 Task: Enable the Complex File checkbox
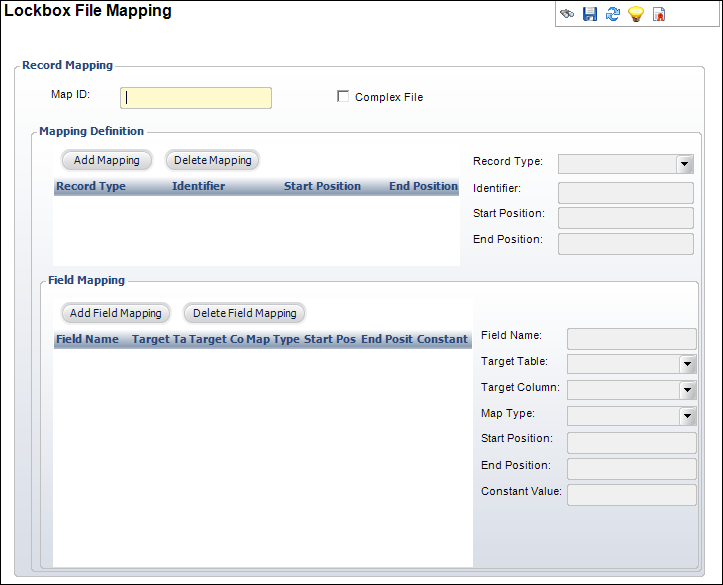click(343, 96)
